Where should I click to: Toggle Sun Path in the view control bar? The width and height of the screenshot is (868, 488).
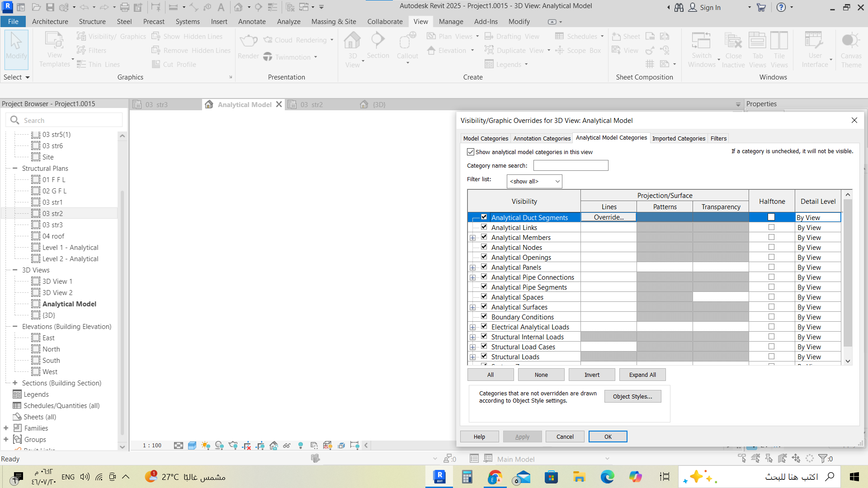206,446
